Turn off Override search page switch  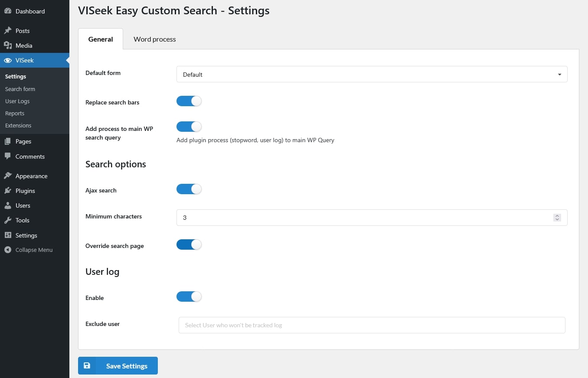(x=189, y=245)
